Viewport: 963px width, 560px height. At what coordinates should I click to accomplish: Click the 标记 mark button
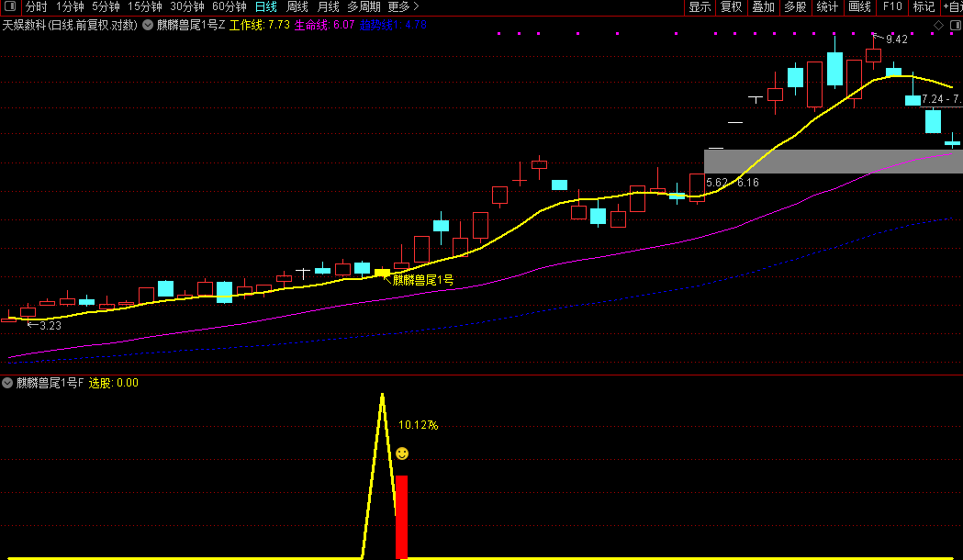[x=924, y=6]
